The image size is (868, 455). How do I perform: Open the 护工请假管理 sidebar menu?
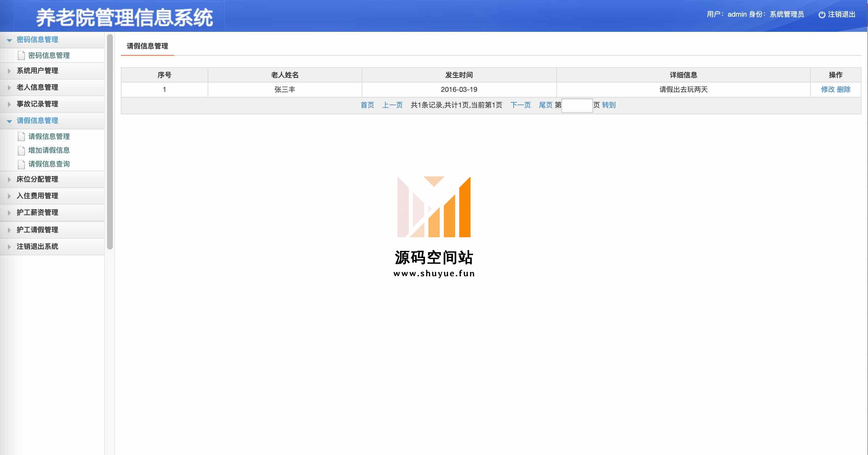(52, 230)
